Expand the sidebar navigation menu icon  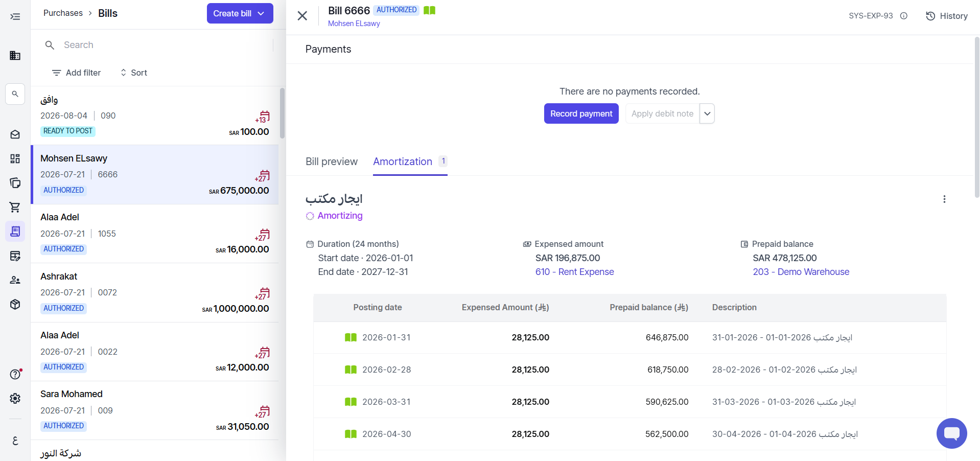tap(15, 17)
